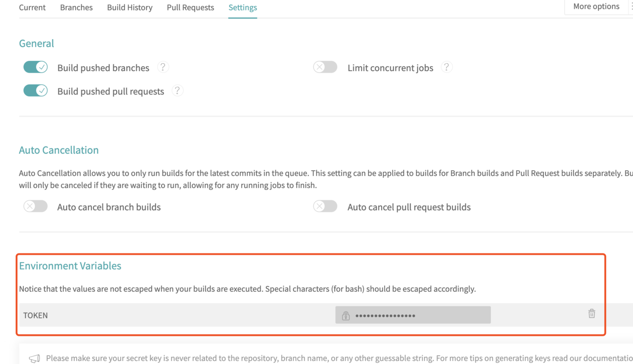Viewport: 633px width, 364px height.
Task: Click the TOKEN variable name
Action: point(36,315)
